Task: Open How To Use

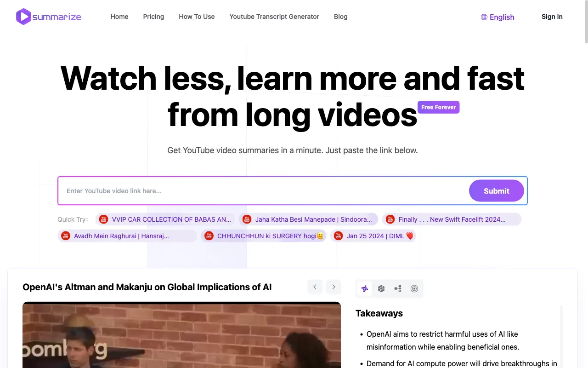Action: [197, 17]
